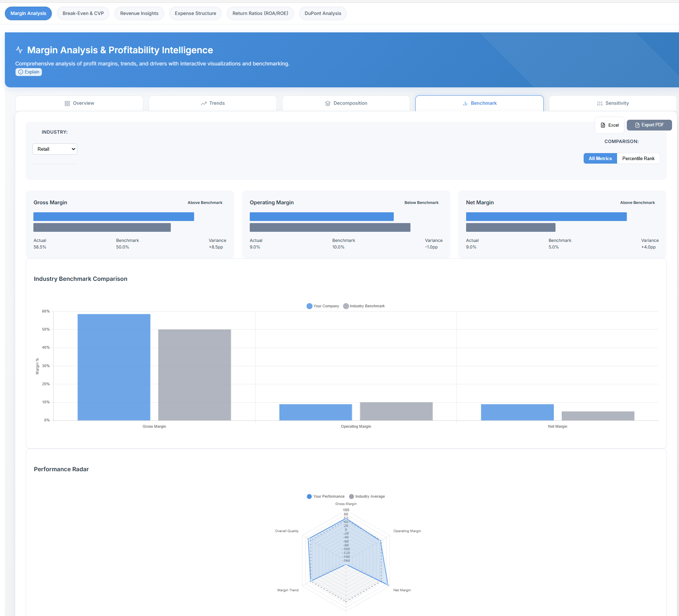Click the pulse icon beside page title

point(19,50)
